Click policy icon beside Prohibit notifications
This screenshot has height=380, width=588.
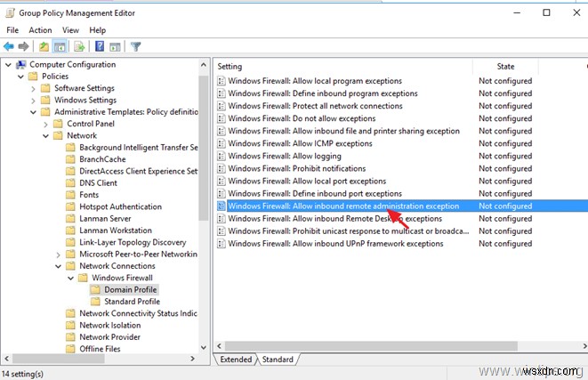coord(222,169)
